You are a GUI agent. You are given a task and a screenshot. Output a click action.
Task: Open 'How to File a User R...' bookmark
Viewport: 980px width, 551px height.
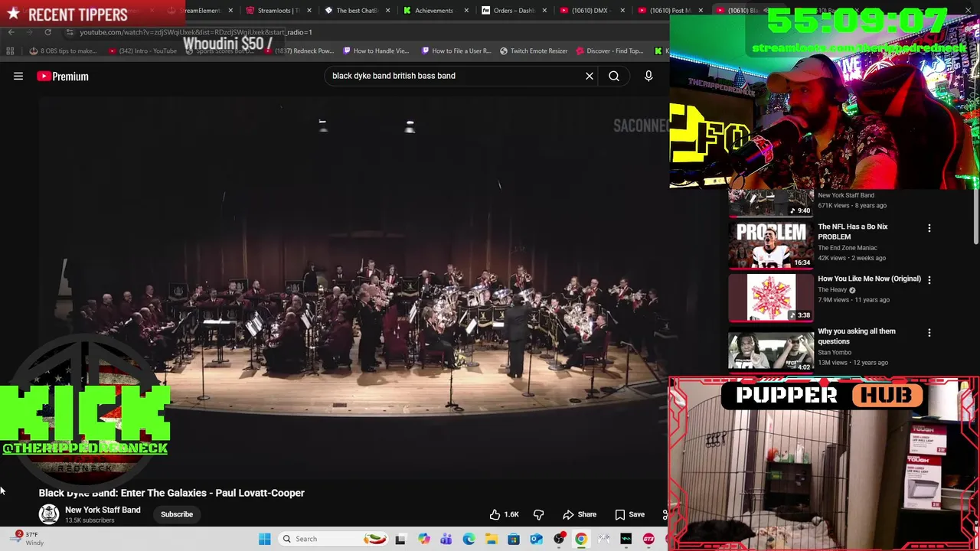(x=456, y=51)
